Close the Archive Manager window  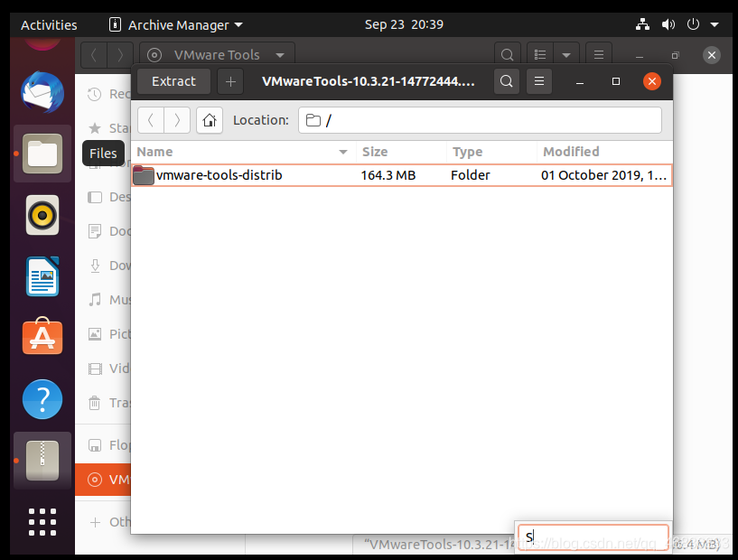click(652, 81)
